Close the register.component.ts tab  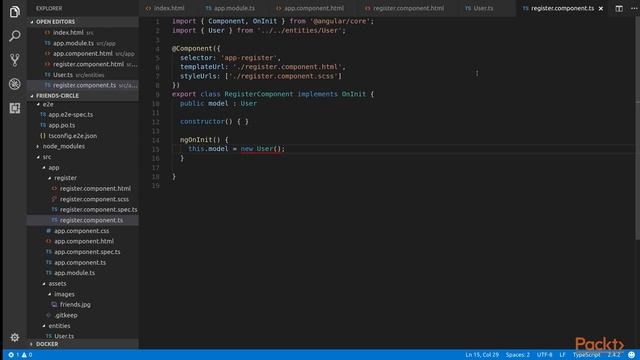[x=601, y=8]
